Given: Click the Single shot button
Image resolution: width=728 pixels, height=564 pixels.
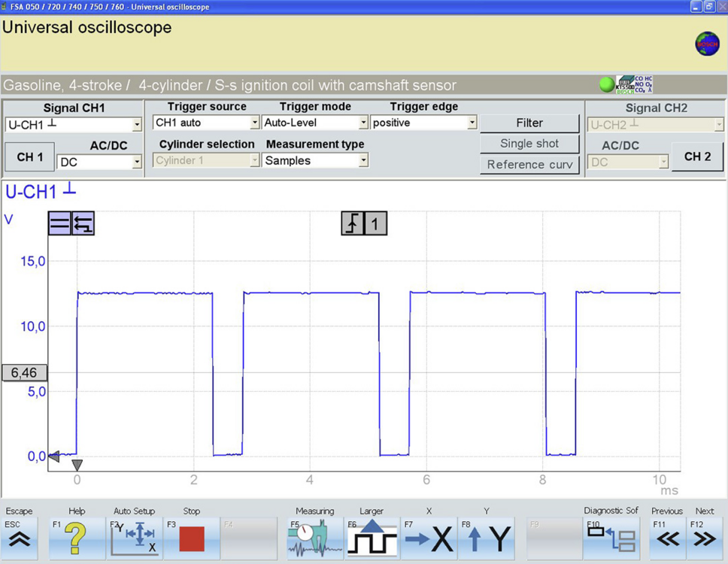Looking at the screenshot, I should pyautogui.click(x=529, y=144).
